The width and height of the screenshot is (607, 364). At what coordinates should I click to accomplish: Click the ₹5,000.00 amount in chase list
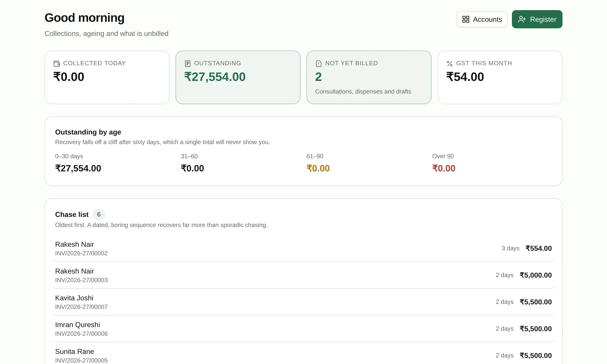(x=536, y=275)
